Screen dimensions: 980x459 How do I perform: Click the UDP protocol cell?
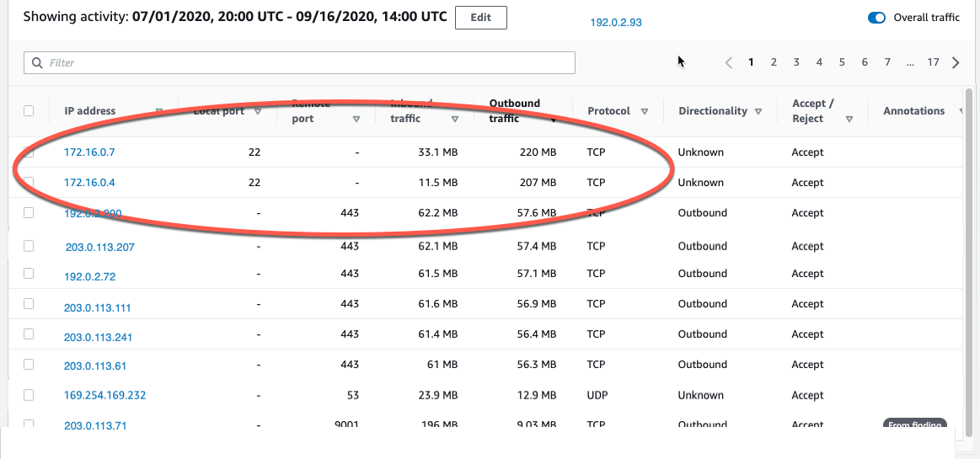pos(597,395)
